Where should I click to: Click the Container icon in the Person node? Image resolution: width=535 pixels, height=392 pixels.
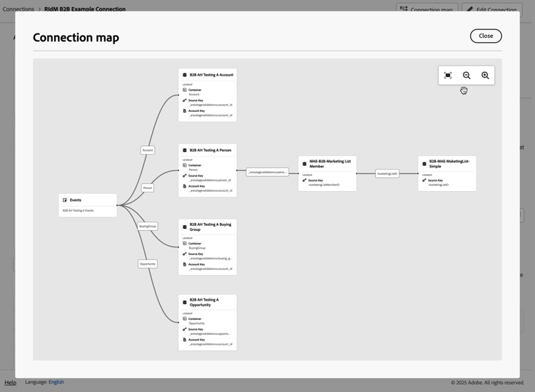pyautogui.click(x=185, y=165)
